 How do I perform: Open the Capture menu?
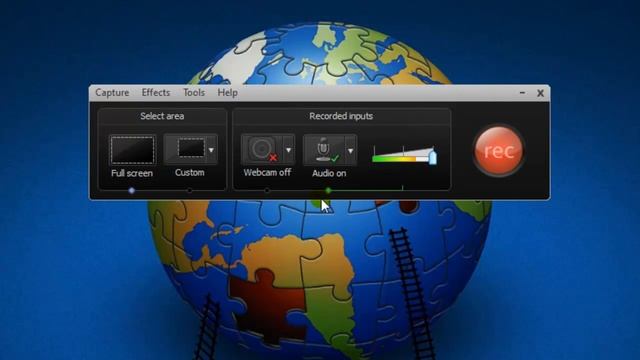click(x=112, y=93)
